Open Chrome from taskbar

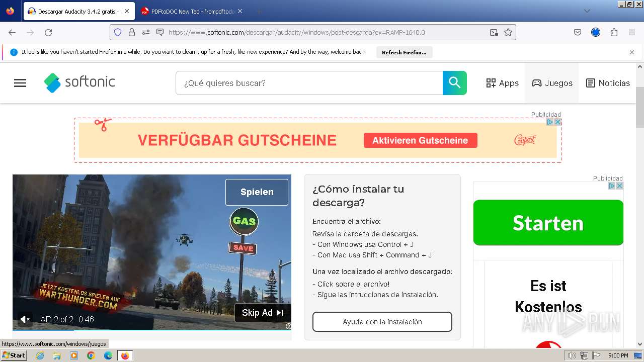91,355
